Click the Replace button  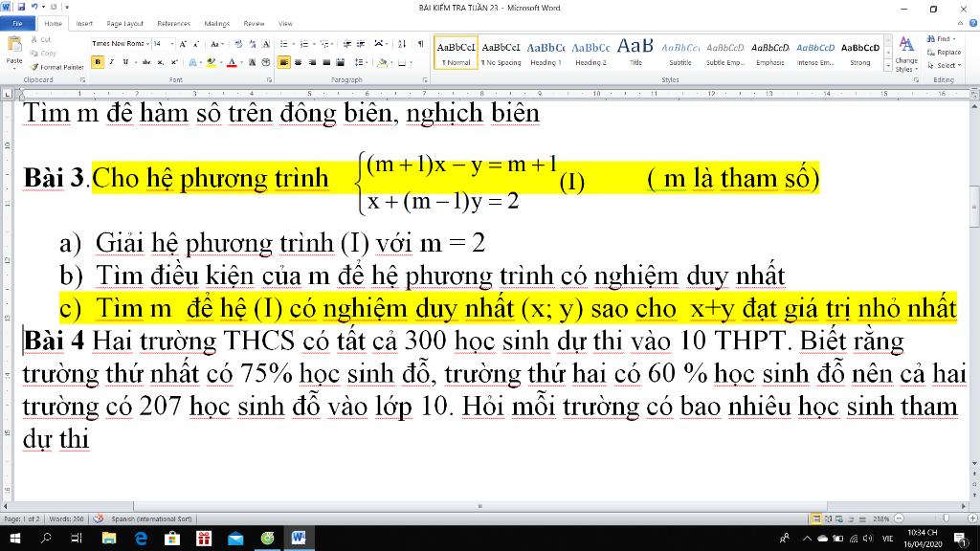[x=944, y=52]
